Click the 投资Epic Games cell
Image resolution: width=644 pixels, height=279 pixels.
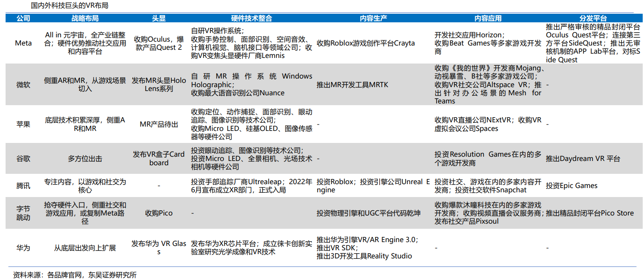tap(571, 185)
